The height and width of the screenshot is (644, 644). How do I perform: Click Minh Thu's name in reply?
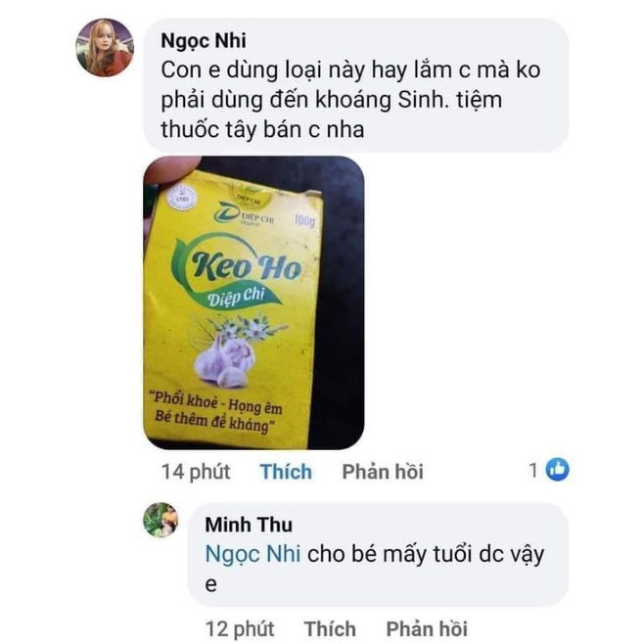249,525
